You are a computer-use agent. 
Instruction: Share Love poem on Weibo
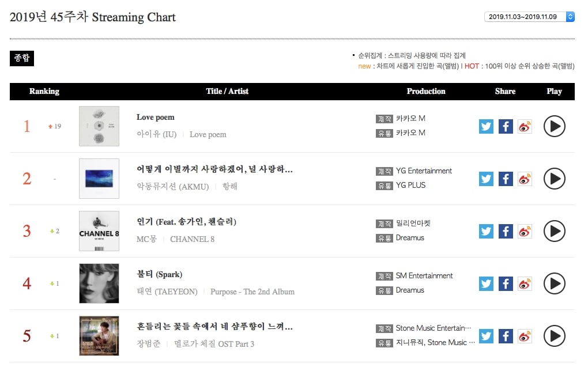525,126
